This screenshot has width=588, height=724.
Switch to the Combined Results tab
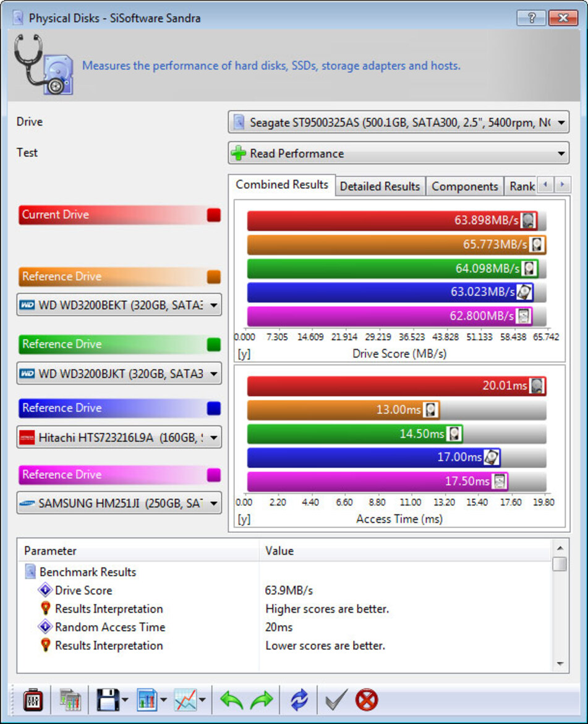click(x=282, y=185)
